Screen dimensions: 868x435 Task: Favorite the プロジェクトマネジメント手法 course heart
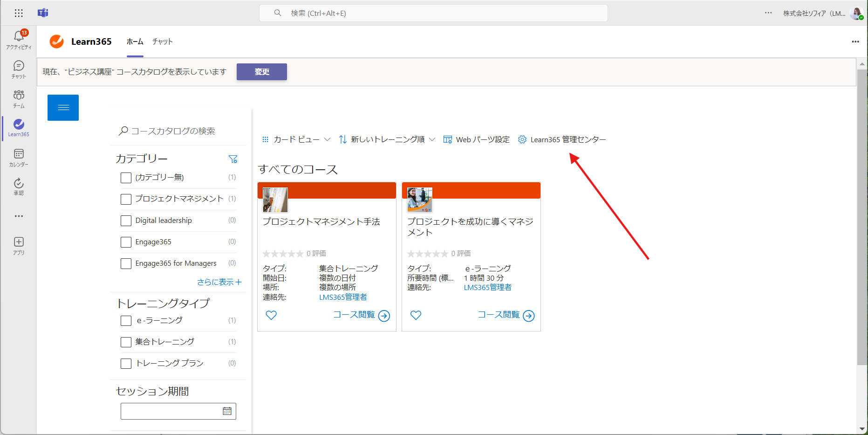pyautogui.click(x=271, y=315)
